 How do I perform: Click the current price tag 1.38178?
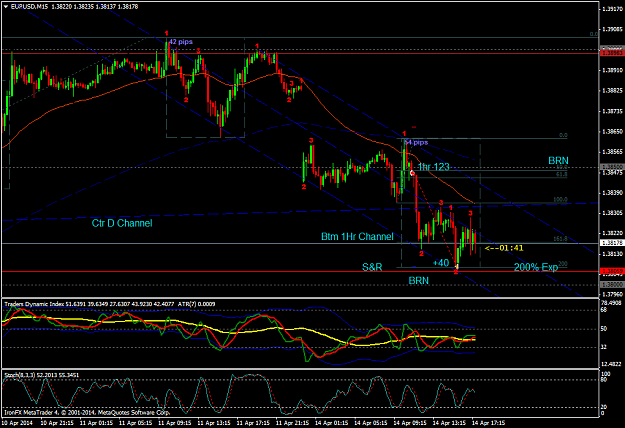tap(612, 243)
